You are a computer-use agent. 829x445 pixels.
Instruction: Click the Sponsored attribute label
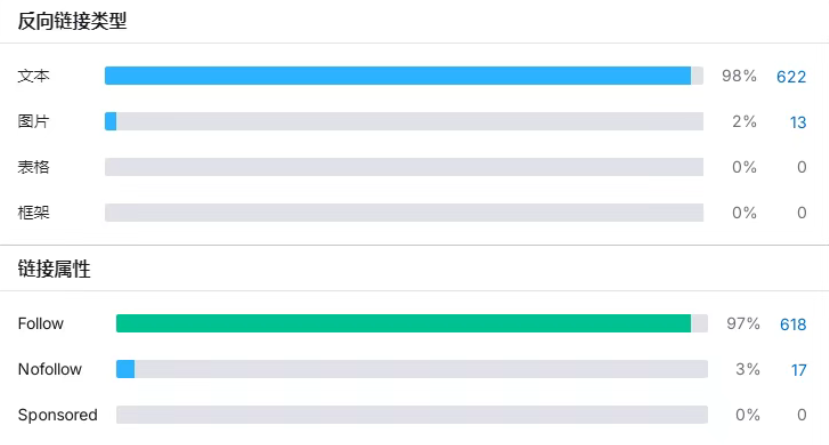(57, 415)
